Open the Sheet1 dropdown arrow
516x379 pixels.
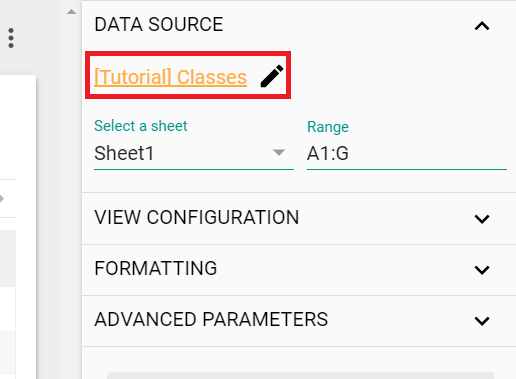pyautogui.click(x=279, y=153)
